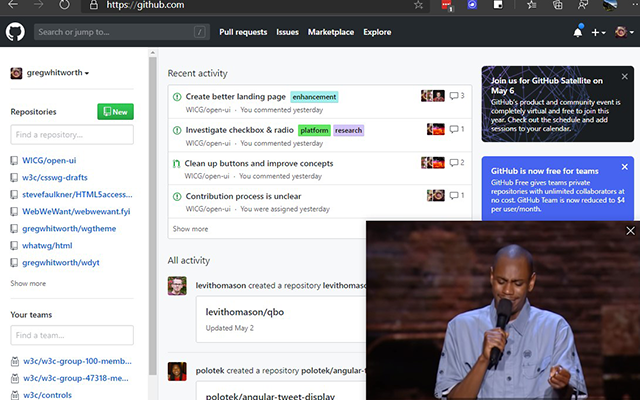The width and height of the screenshot is (640, 400).
Task: Click pull request icon for Clean up buttons
Action: 176,164
